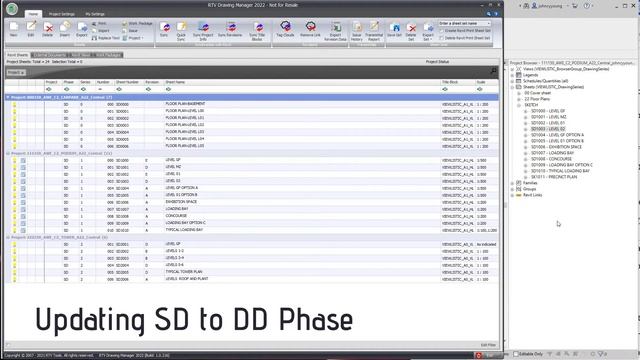The image size is (640, 360).
Task: Select the FLOOR PLAN-BASEMENT row
Action: [x=251, y=104]
